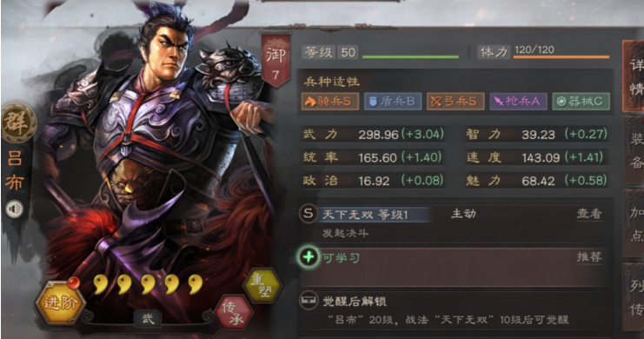This screenshot has height=339, width=644.
Task: Click 查看 to view 天下无双 skill
Action: click(x=589, y=214)
